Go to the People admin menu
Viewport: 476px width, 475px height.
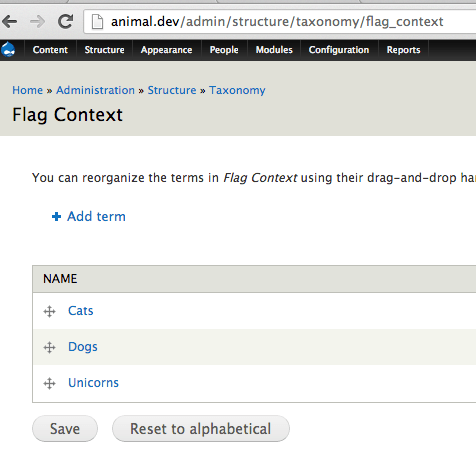click(x=224, y=50)
